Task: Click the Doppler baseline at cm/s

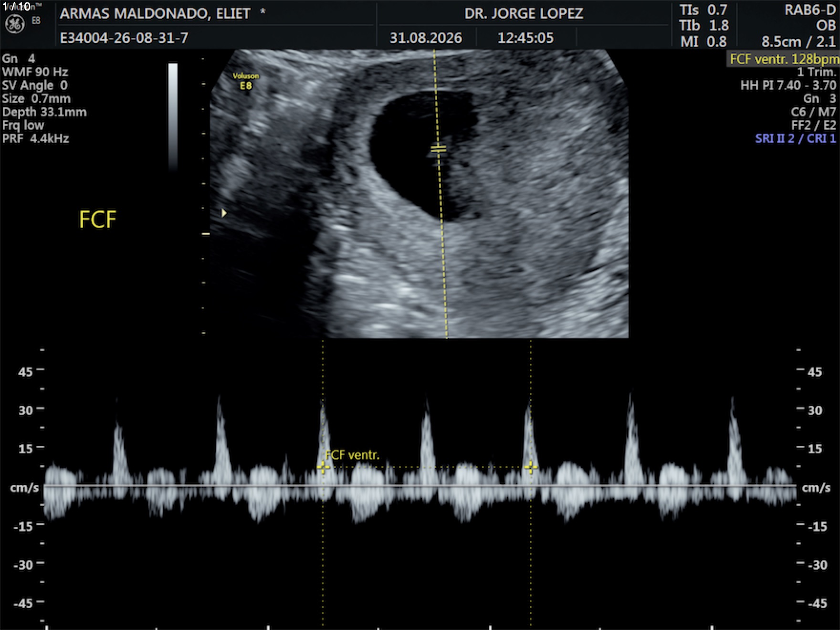Action: point(420,486)
